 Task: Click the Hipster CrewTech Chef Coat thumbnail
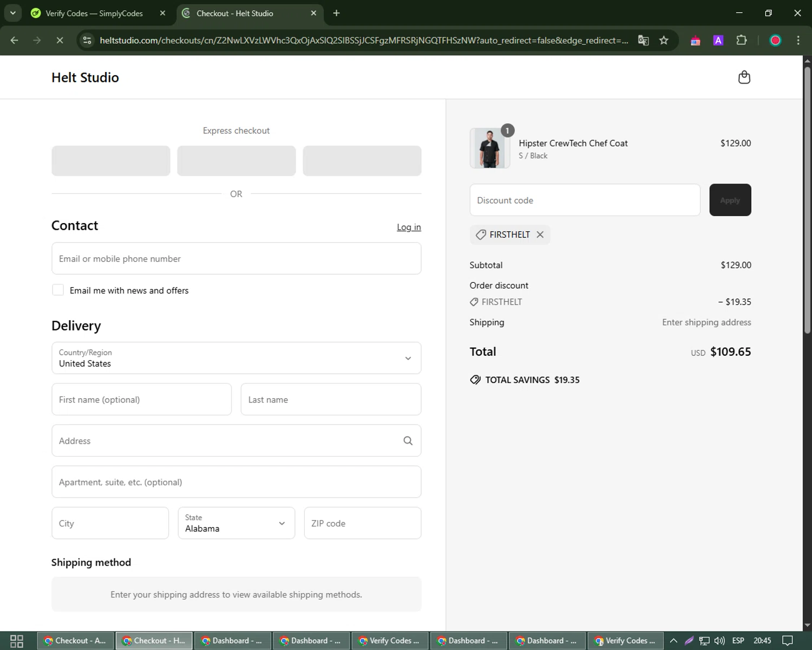pos(490,148)
